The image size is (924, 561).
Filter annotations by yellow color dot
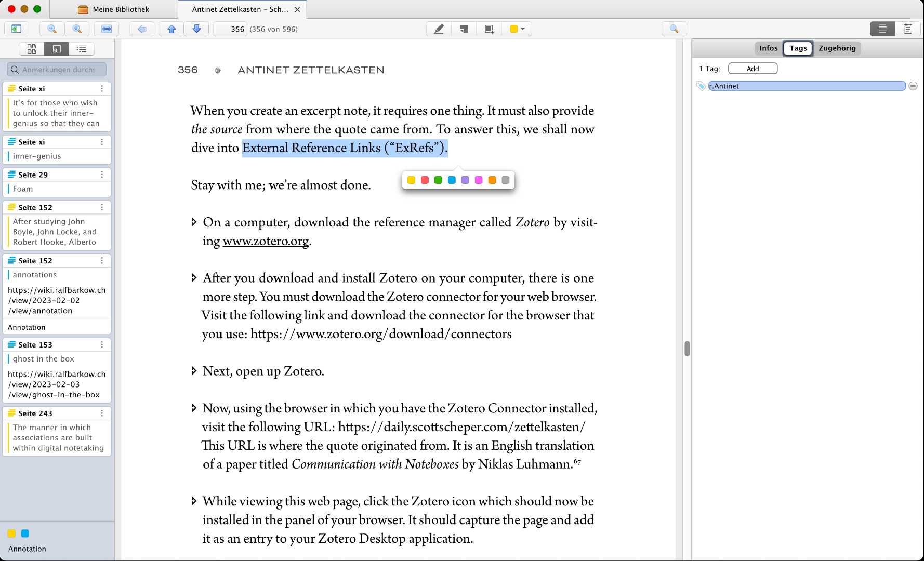(x=11, y=533)
